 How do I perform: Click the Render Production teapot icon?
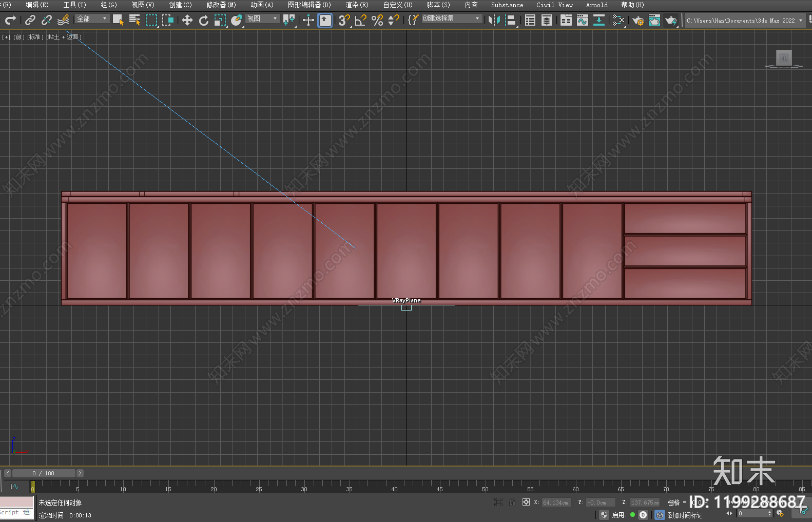pos(671,20)
